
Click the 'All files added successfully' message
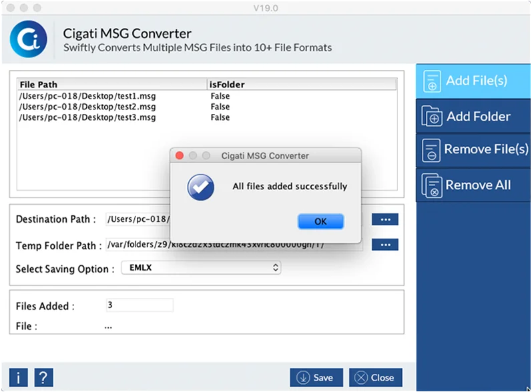click(290, 187)
